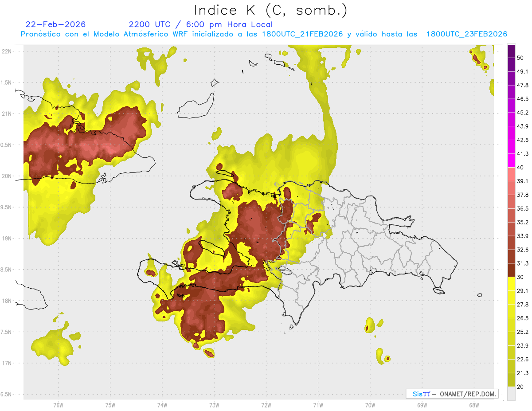The width and height of the screenshot is (532, 411).
Task: Pick the olive swatch between 20 and 21.3
Action: (511, 380)
